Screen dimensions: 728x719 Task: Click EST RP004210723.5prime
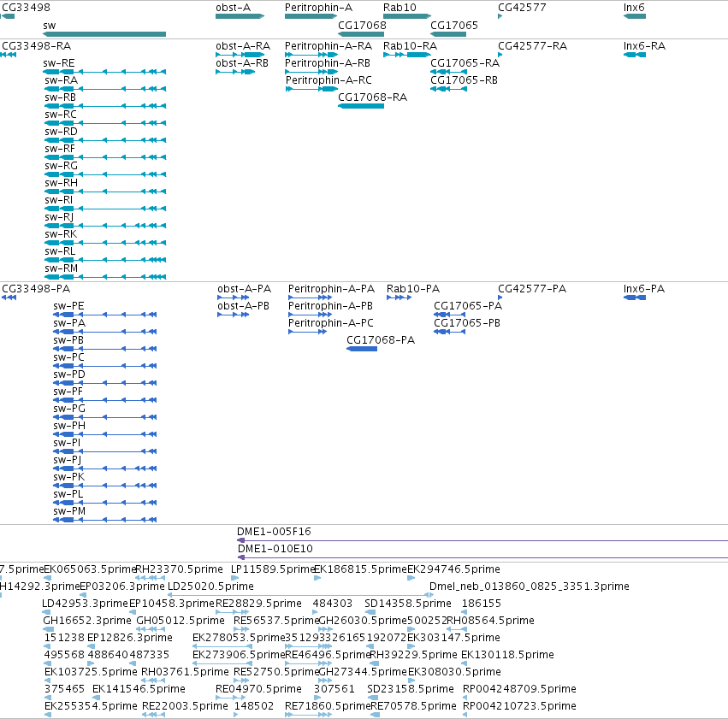[x=519, y=705]
